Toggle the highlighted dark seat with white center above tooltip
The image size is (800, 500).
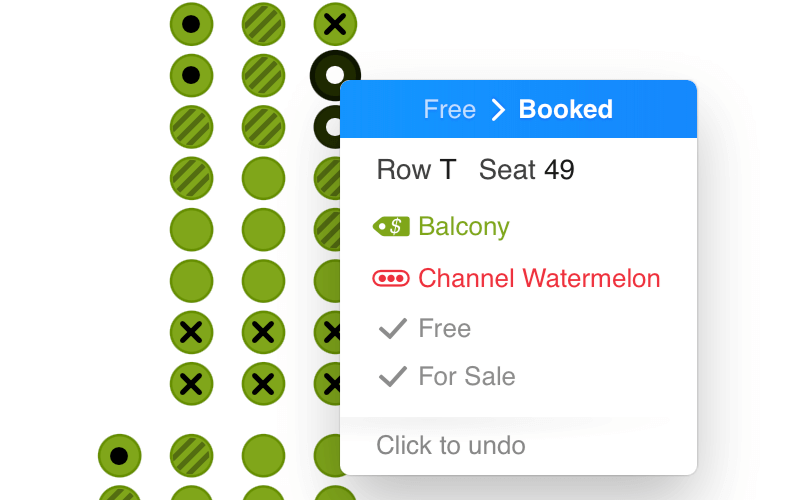tap(334, 74)
